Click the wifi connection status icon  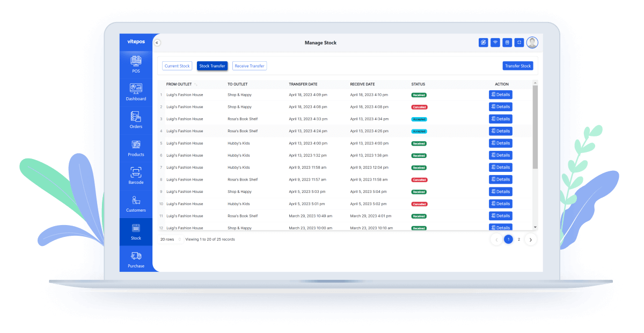[x=495, y=42]
